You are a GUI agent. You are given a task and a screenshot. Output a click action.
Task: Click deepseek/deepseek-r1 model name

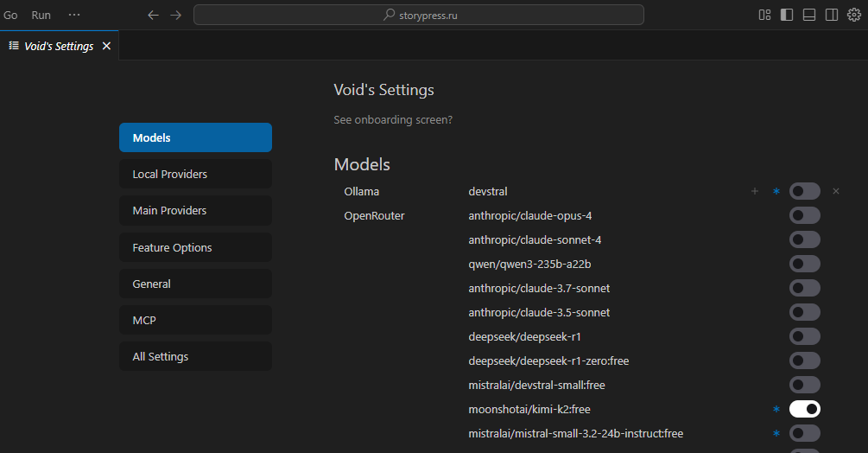pos(525,337)
